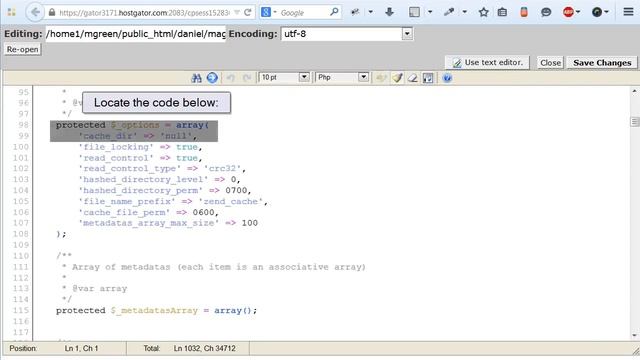Click the 'cache_file_perm' => 0600 line
640x360 pixels.
pyautogui.click(x=149, y=213)
